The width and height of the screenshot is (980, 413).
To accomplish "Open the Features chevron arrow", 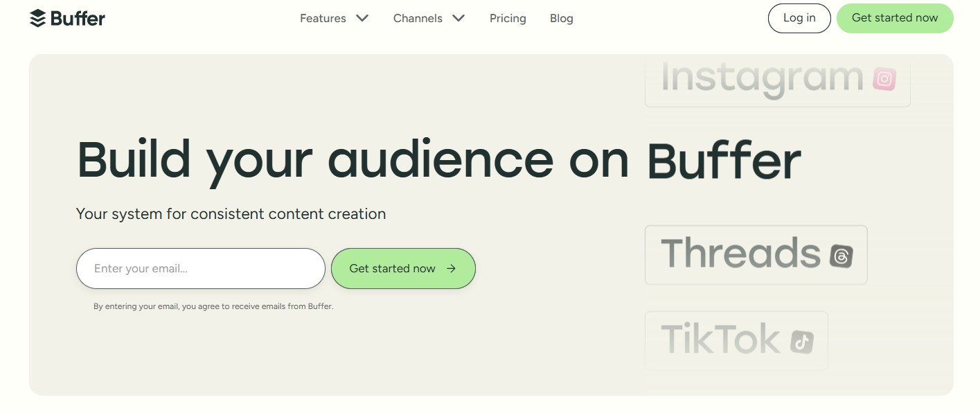I will point(362,19).
